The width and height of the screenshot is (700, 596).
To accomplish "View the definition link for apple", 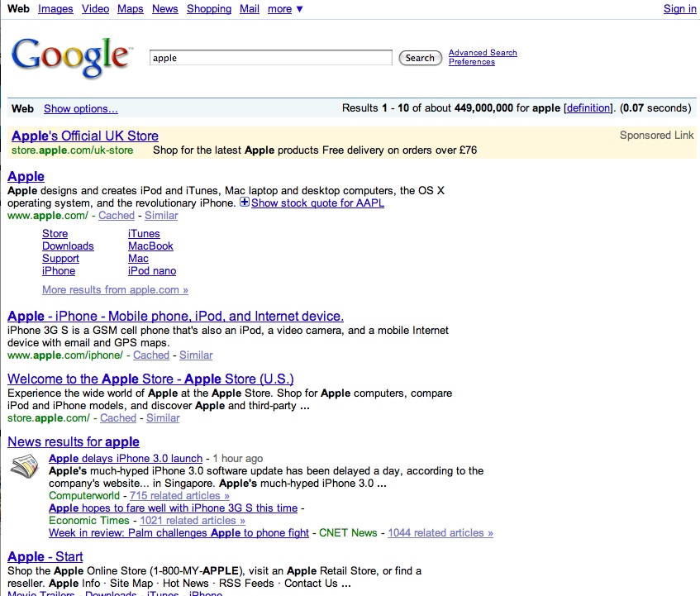I will coord(588,108).
